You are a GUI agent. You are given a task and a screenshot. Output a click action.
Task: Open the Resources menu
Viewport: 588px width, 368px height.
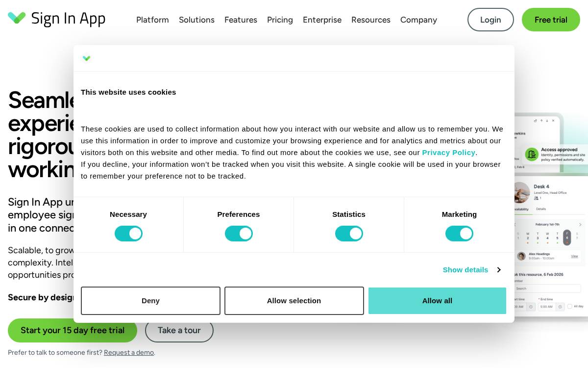pyautogui.click(x=371, y=20)
